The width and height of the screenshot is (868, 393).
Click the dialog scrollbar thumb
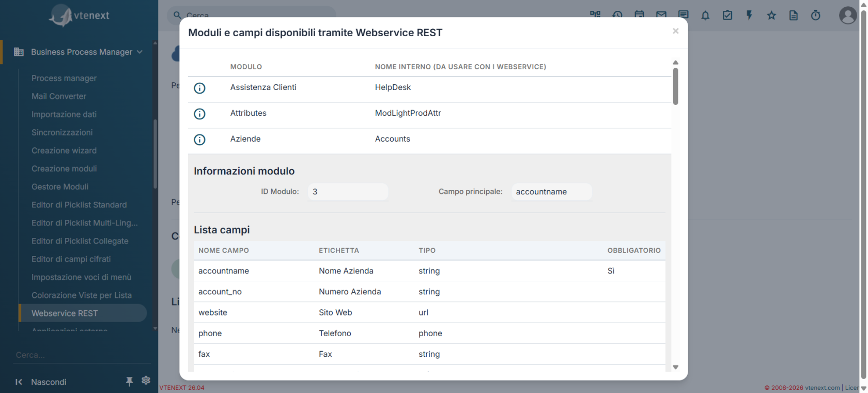tap(675, 86)
